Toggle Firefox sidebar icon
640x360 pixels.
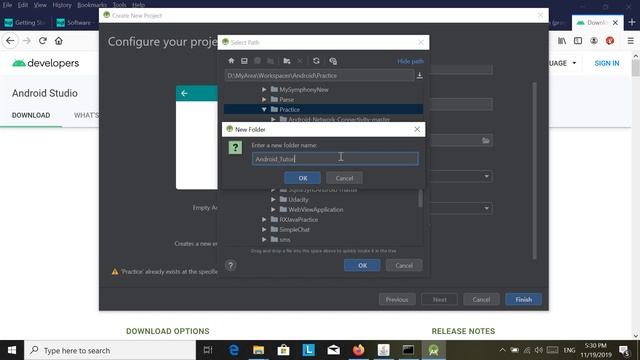(x=578, y=41)
